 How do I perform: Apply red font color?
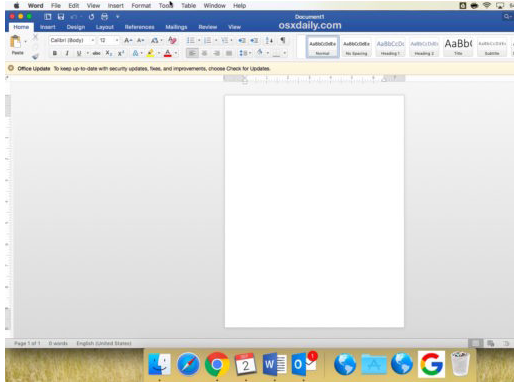168,53
